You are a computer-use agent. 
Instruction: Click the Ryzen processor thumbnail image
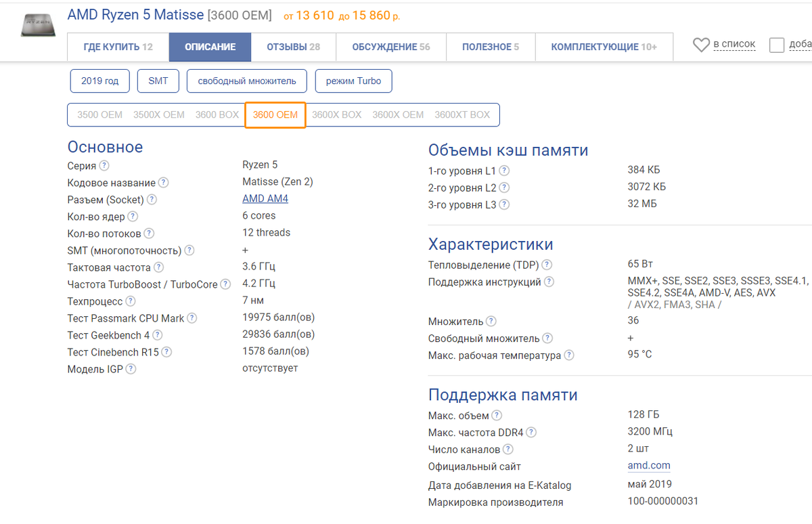click(x=38, y=24)
